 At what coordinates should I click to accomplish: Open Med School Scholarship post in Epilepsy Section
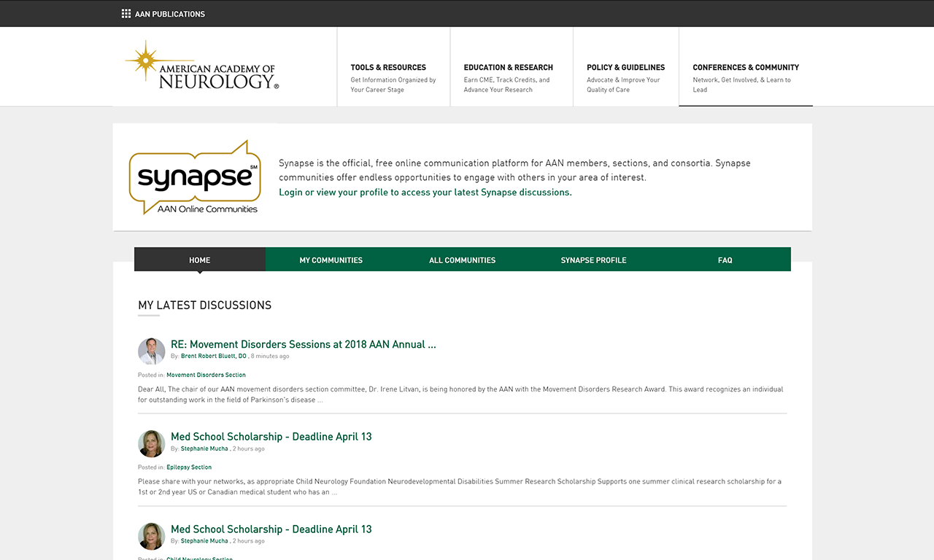coord(271,437)
